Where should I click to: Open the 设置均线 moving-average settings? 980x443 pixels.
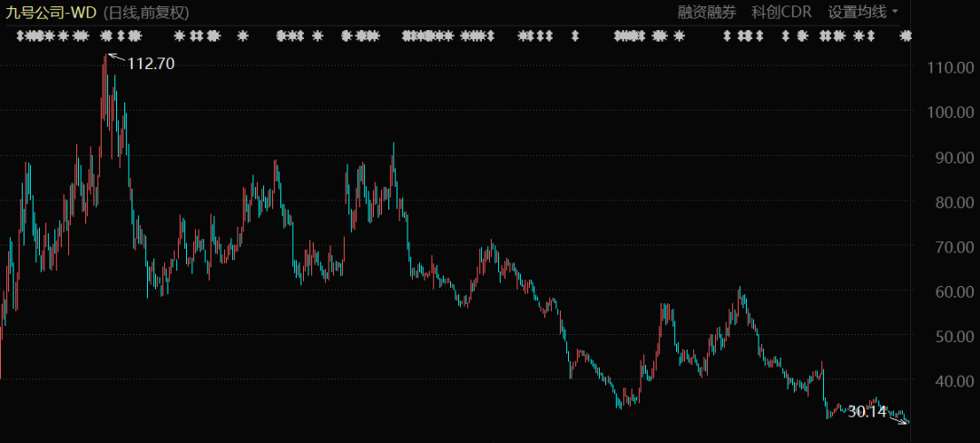pos(857,12)
